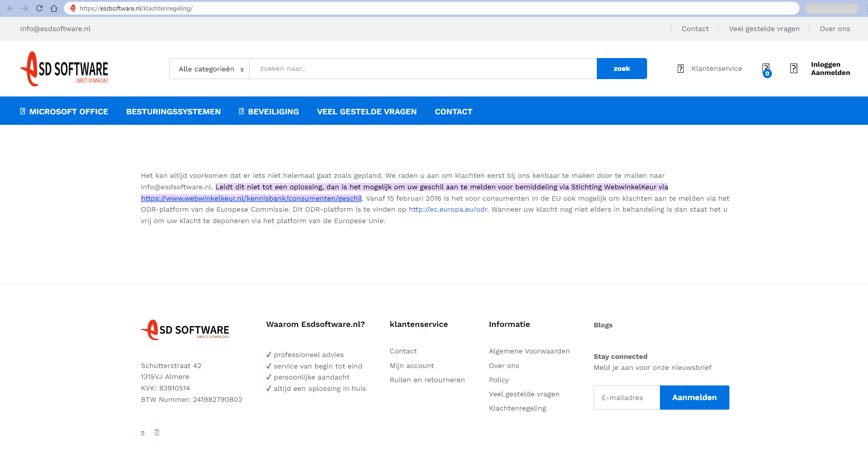Focus the zoeken naar search field
868x454 pixels.
423,69
